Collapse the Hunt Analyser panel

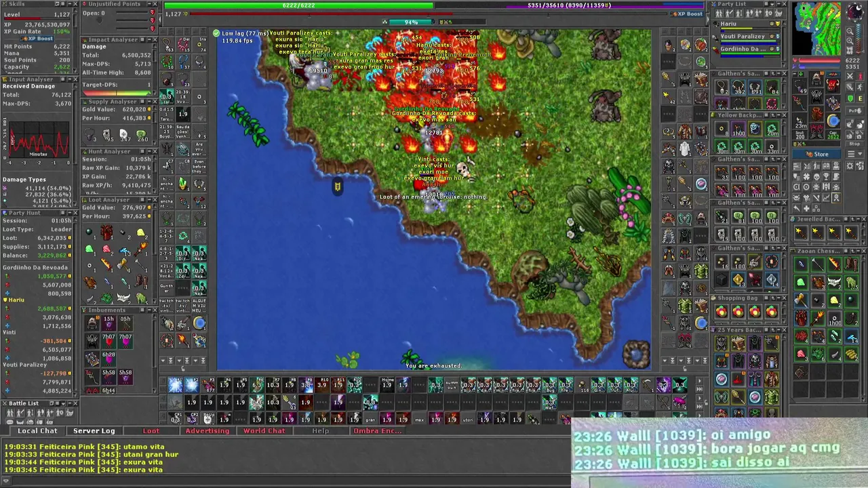149,152
